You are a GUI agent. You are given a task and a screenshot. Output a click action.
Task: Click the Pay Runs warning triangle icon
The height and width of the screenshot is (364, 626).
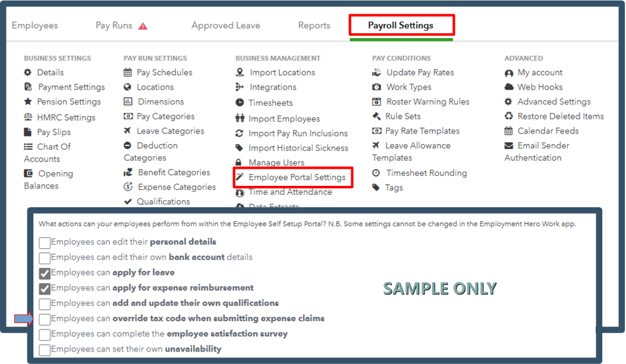(143, 26)
